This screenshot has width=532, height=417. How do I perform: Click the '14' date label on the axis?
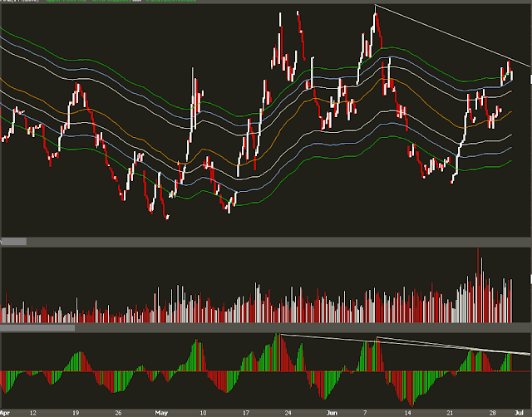pyautogui.click(x=407, y=413)
